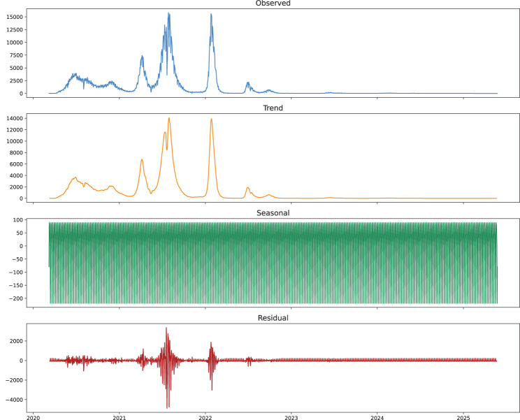The image size is (520, 420).
Task: Click the 15000 label on Observed axis
Action: pyautogui.click(x=15, y=17)
